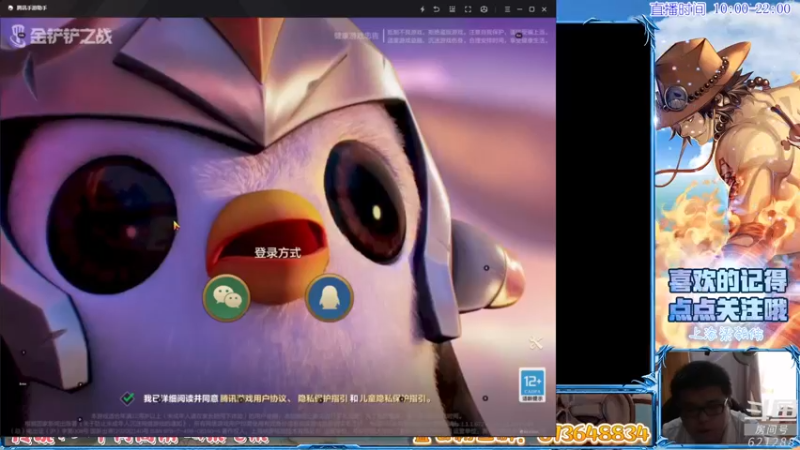Image resolution: width=800 pixels, height=450 pixels.
Task: Open the repair wrench tool icon
Action: click(x=536, y=343)
